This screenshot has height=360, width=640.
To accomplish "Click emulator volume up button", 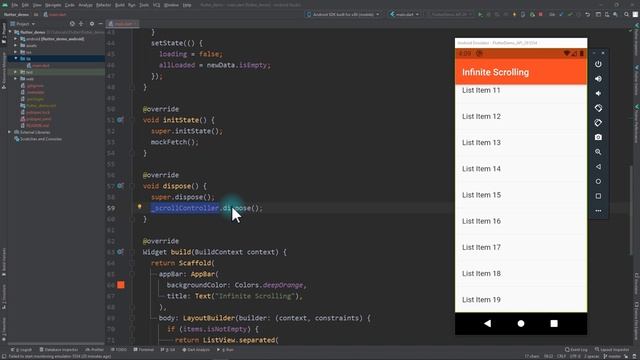I will tap(598, 79).
